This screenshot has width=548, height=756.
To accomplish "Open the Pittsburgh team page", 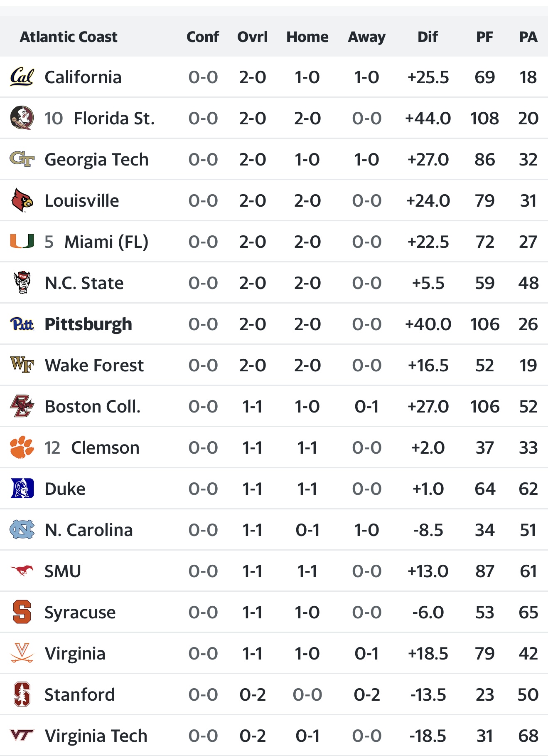I will [x=88, y=324].
